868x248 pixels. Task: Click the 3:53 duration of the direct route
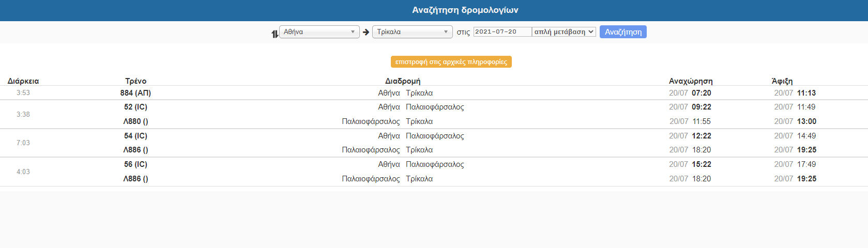(x=23, y=93)
